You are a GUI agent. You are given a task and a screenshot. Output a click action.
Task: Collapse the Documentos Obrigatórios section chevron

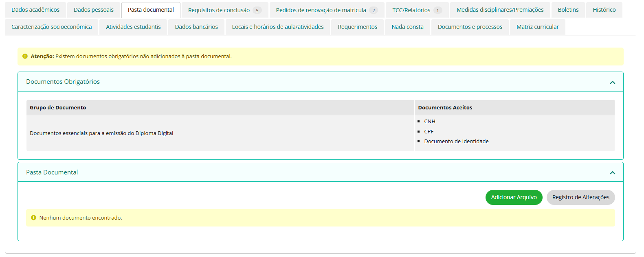(x=612, y=82)
